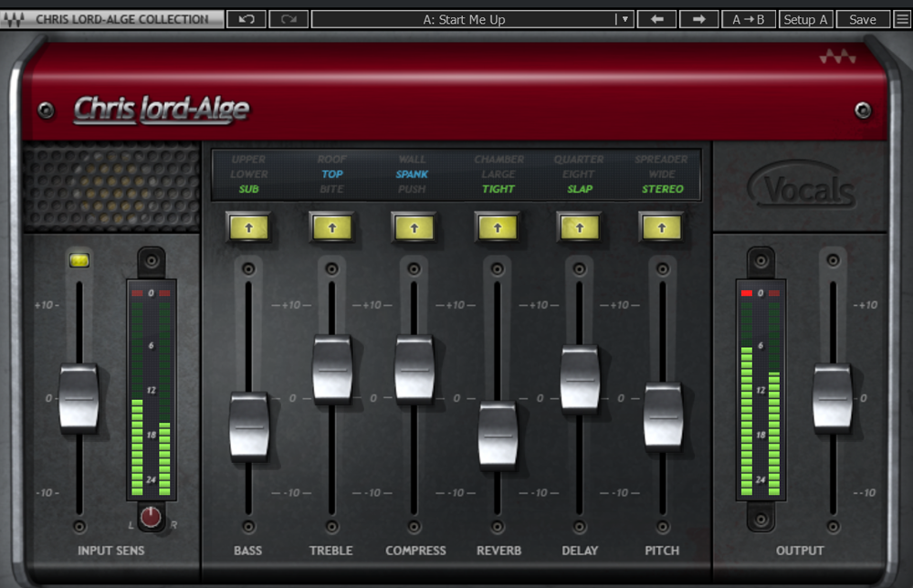Click the BASS fader handle
Viewport: 913px width, 588px height.
[x=248, y=428]
